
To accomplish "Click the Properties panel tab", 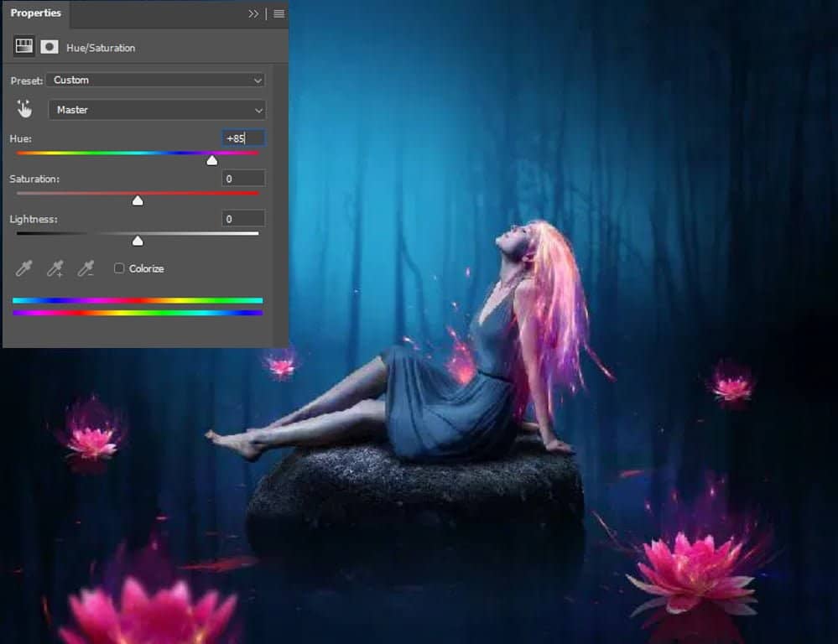I will pos(35,13).
